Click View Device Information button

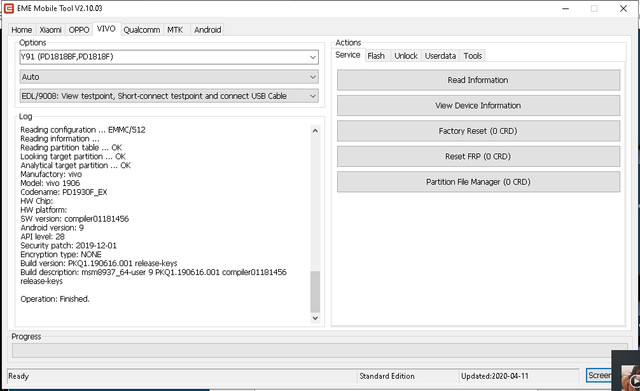click(x=478, y=105)
